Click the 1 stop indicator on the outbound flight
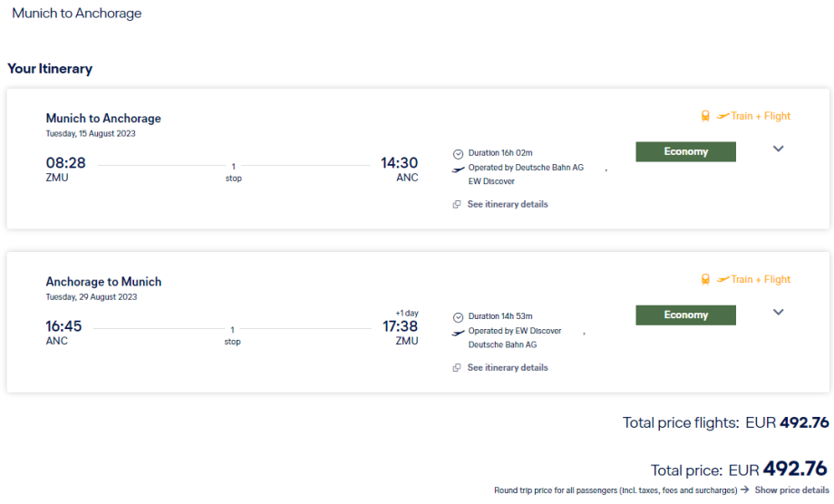Image resolution: width=834 pixels, height=504 pixels. point(233,172)
